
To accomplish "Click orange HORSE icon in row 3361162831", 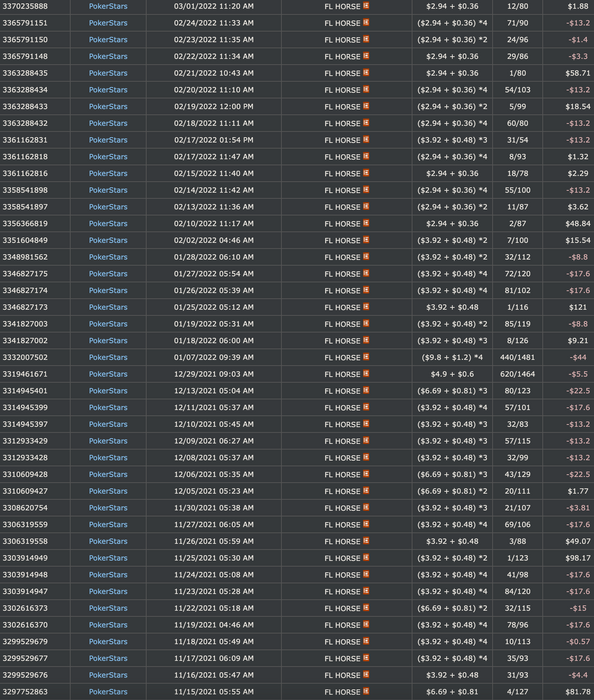I will pyautogui.click(x=366, y=140).
